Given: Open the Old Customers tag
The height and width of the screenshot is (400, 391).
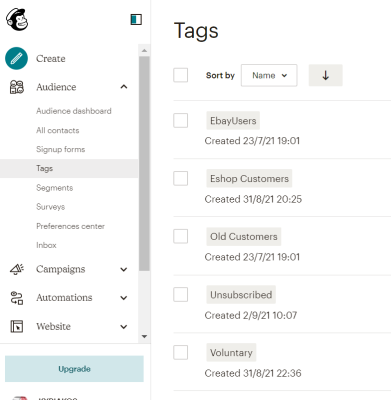Looking at the screenshot, I should click(x=244, y=236).
